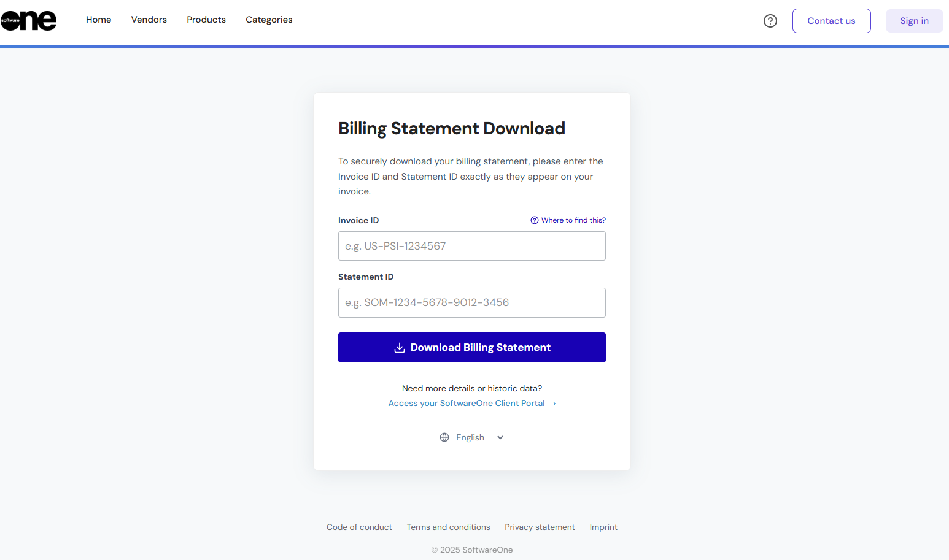Open the help question mark icon
This screenshot has height=560, width=949.
770,21
